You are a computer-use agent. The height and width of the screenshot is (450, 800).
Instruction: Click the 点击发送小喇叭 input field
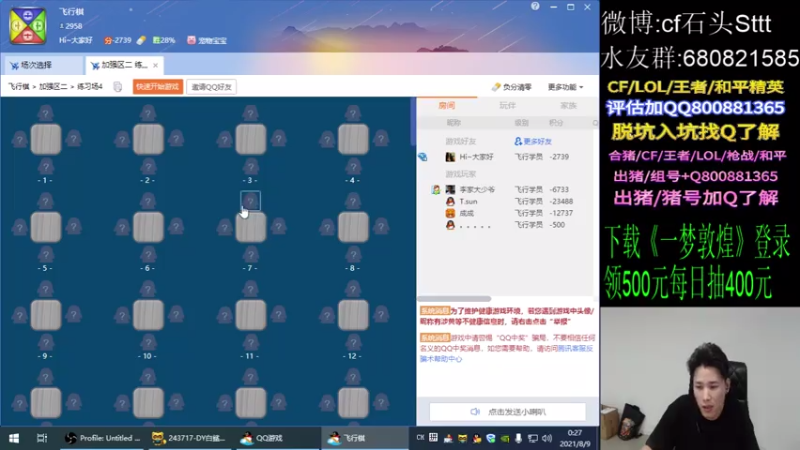(508, 412)
